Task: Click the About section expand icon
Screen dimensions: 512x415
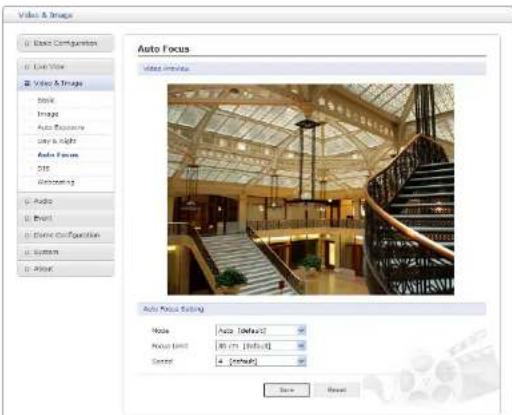Action: tap(27, 269)
